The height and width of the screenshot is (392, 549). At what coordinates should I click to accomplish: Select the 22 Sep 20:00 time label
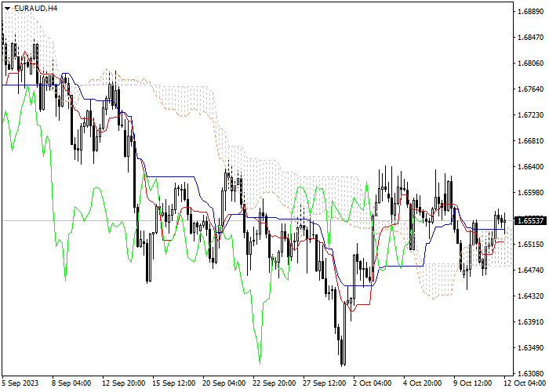[x=274, y=383]
